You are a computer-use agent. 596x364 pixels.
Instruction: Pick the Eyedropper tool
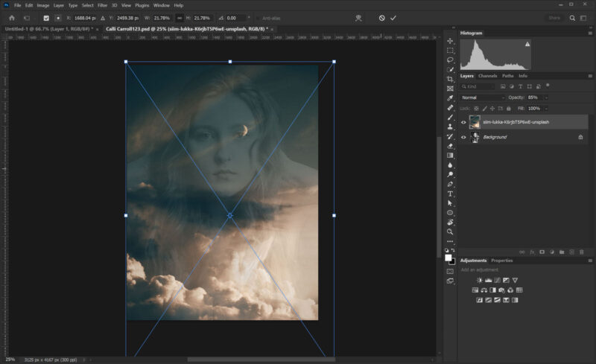[x=451, y=98]
